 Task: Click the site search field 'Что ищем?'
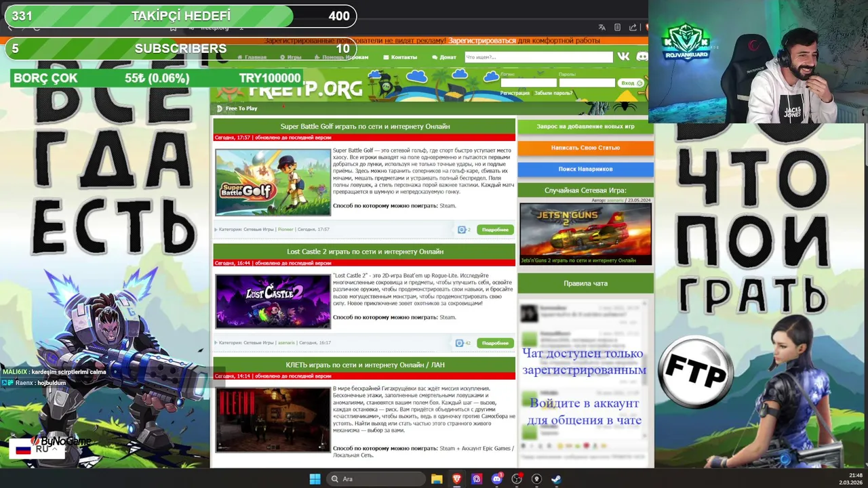point(538,57)
